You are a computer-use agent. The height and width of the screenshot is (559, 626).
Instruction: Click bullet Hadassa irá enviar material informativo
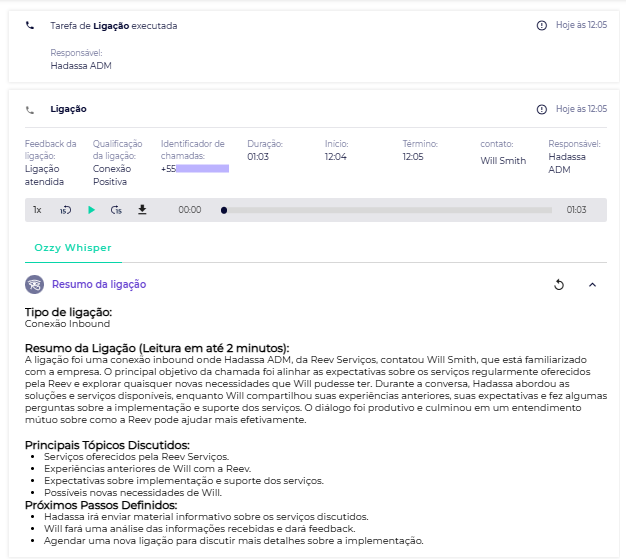[x=206, y=517]
